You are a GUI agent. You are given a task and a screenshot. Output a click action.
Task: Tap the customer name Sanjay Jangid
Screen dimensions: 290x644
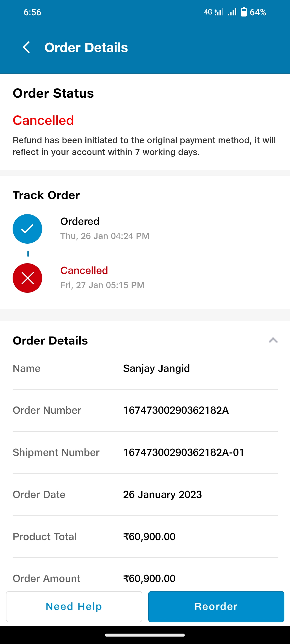[x=156, y=368]
